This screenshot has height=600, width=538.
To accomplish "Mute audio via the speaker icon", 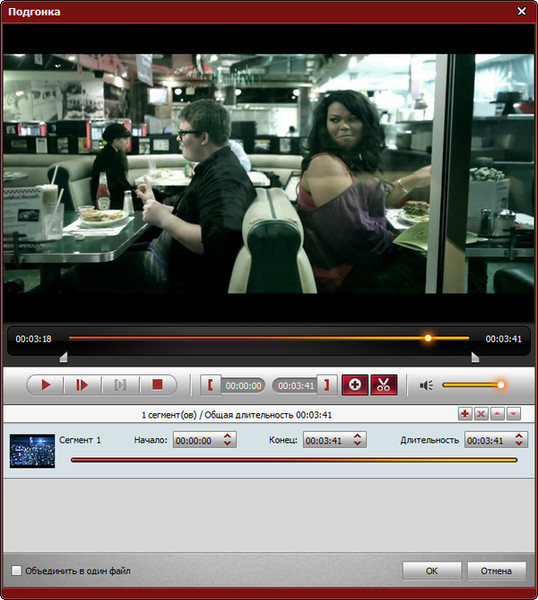I will 426,385.
